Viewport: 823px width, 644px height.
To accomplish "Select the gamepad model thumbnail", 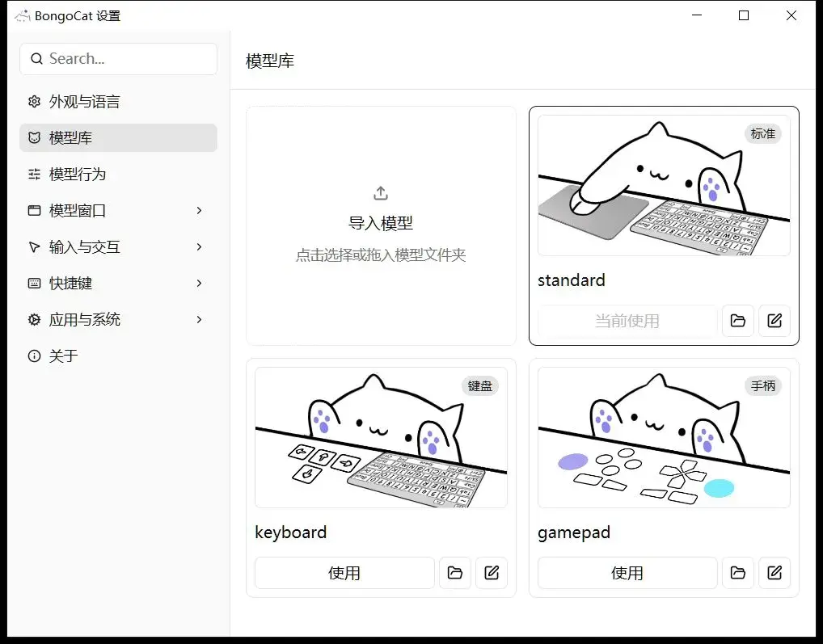I will (x=664, y=437).
